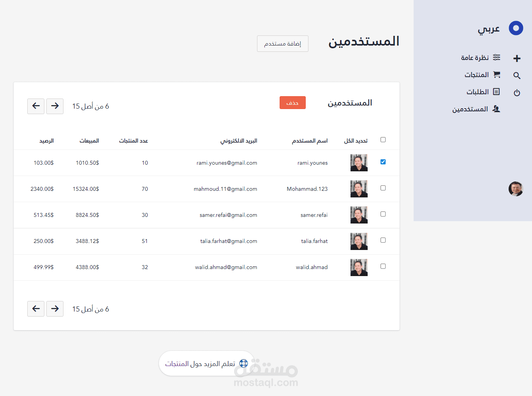This screenshot has height=396, width=532.
Task: Click samer.refai avatar thumbnail
Action: pos(359,215)
